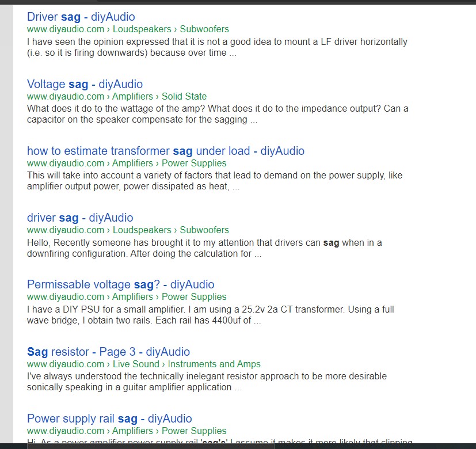Open 'Sag resistor - Page 3 - diyAudio' result
This screenshot has width=476, height=449.
click(108, 352)
